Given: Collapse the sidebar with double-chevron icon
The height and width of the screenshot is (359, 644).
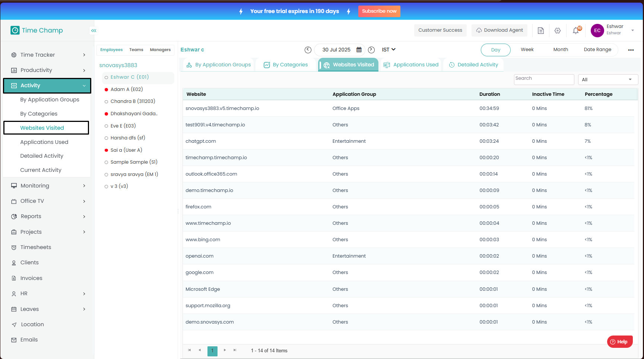Looking at the screenshot, I should coord(94,31).
